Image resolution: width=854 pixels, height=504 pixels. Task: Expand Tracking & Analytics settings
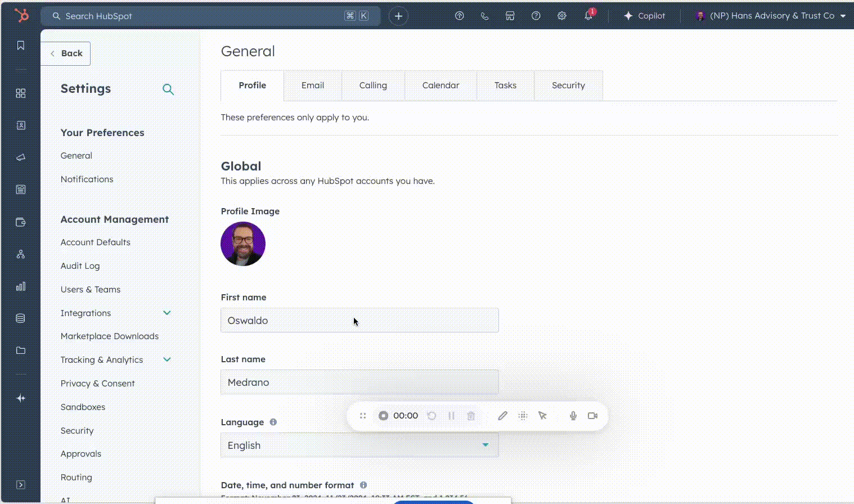pos(167,359)
